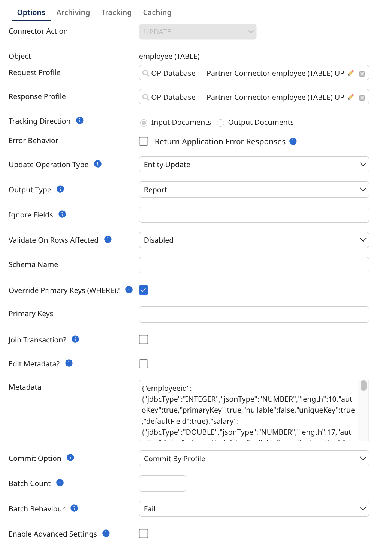Expand the Output Type dropdown
392x555 pixels.
tap(254, 190)
